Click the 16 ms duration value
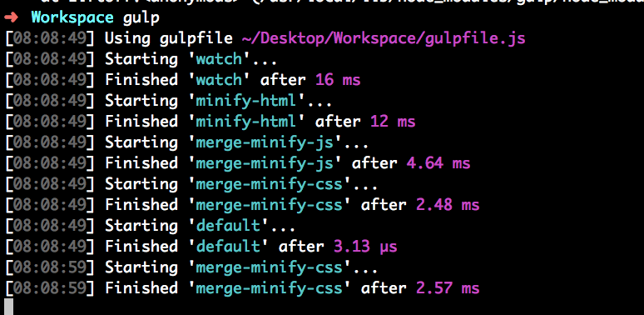 pos(338,80)
